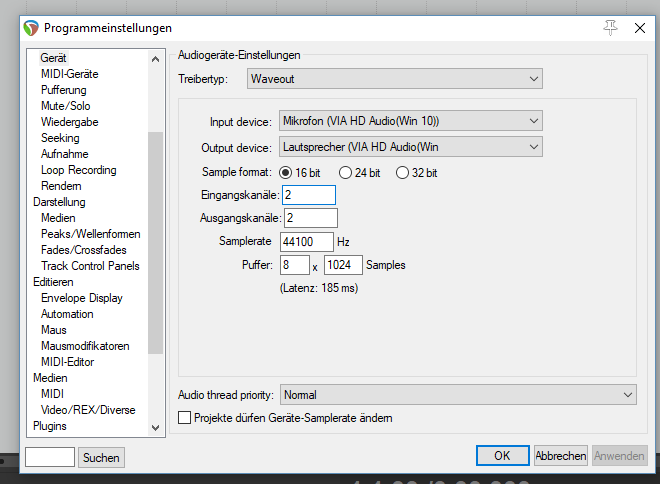
Task: Open the Audio thread priority dropdown
Action: coord(458,395)
